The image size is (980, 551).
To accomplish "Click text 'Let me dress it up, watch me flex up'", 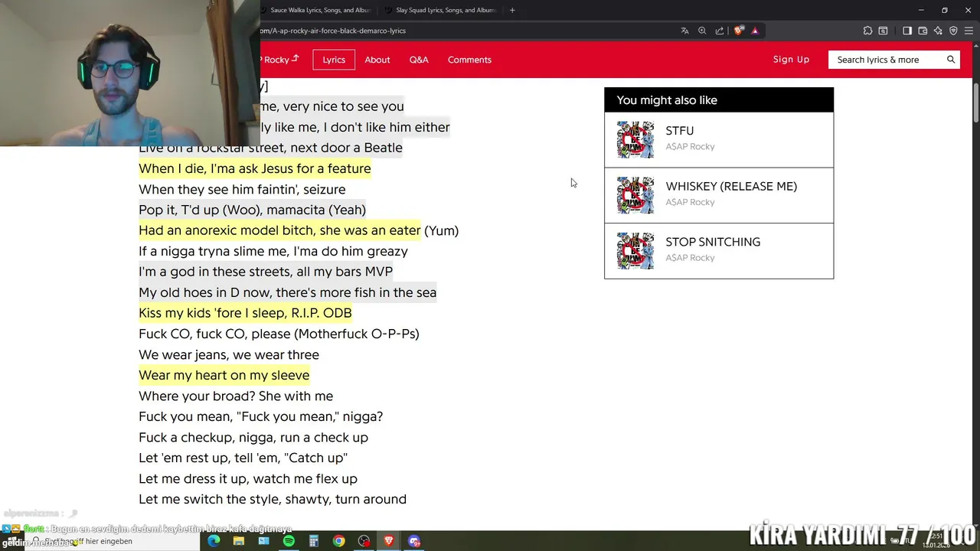I will [x=248, y=478].
